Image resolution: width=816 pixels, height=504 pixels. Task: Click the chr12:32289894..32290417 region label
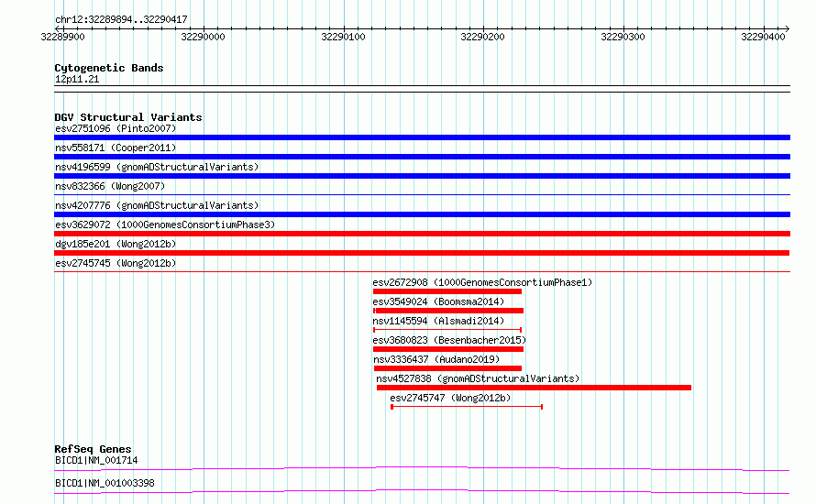click(x=121, y=20)
